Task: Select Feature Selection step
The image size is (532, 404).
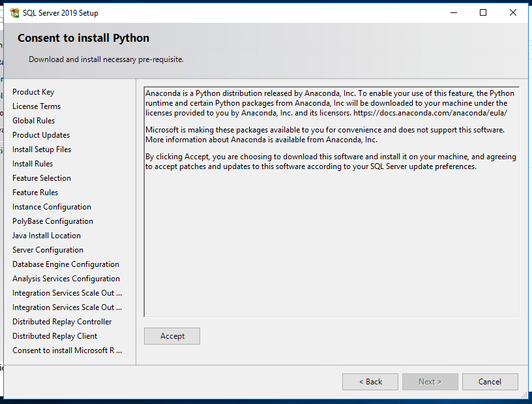Action: pos(42,178)
